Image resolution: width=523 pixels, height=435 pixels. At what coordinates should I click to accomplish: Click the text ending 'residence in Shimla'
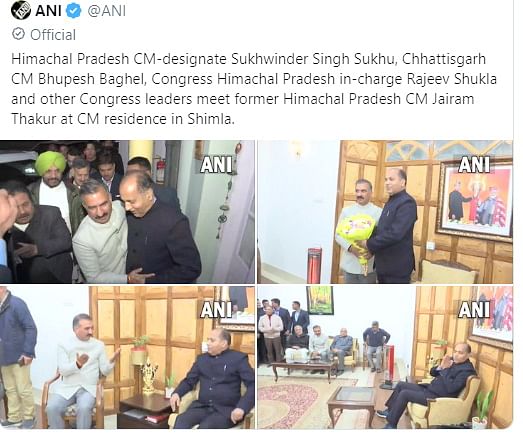(123, 119)
